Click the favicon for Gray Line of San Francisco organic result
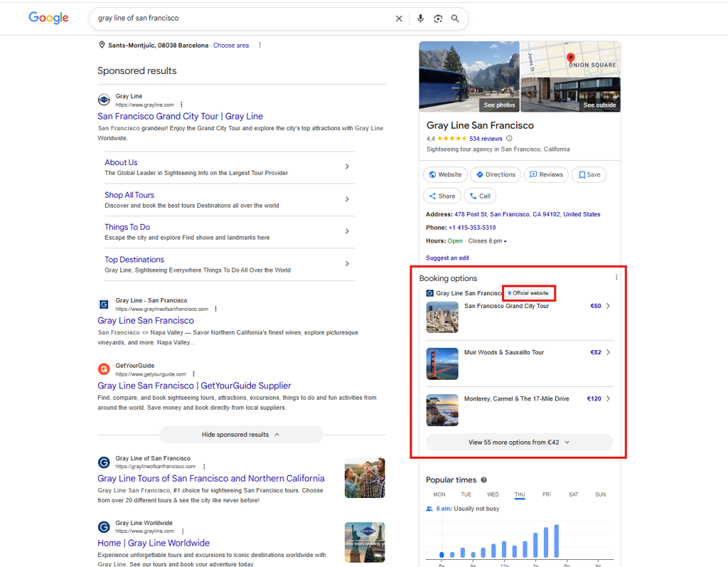728x567 pixels. coord(104,462)
